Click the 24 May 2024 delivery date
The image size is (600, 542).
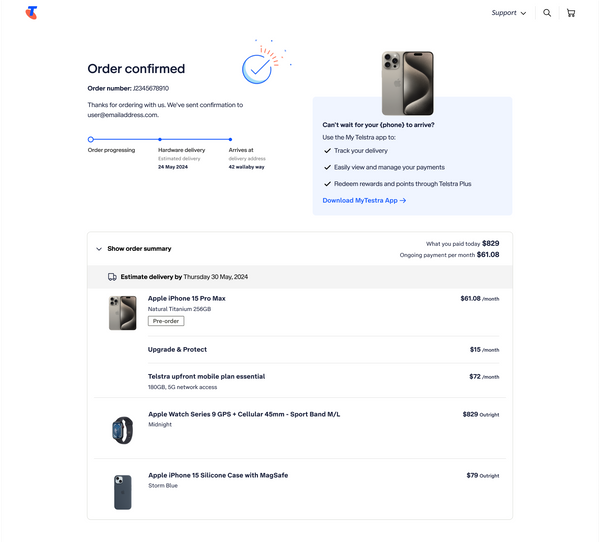click(173, 167)
